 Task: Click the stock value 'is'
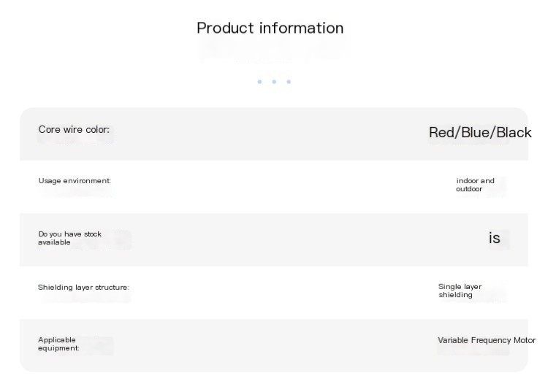[x=494, y=238]
